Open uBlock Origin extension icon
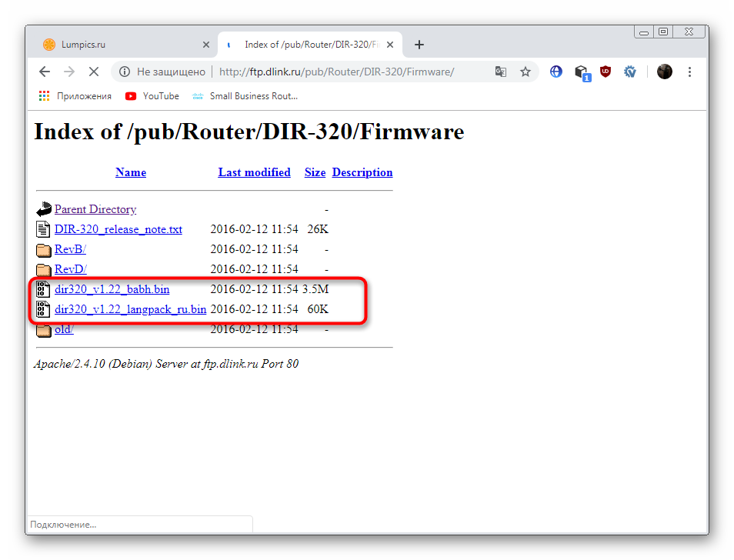 coord(606,72)
